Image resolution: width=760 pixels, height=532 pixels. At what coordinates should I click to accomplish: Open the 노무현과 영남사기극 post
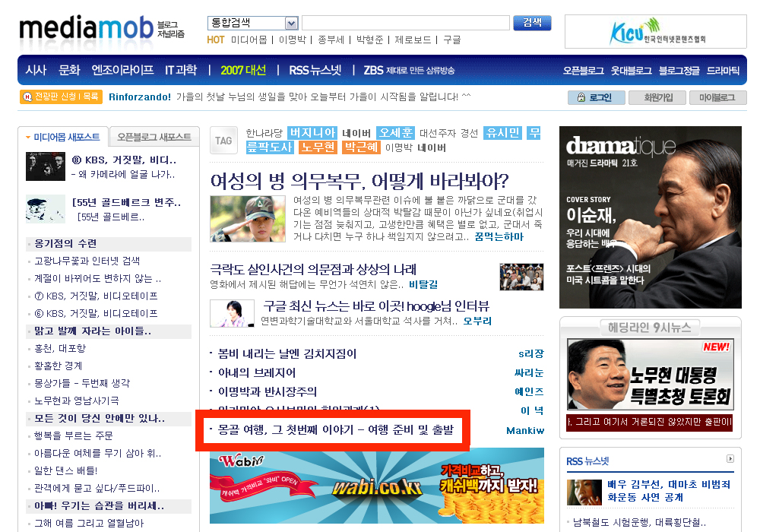pos(77,401)
